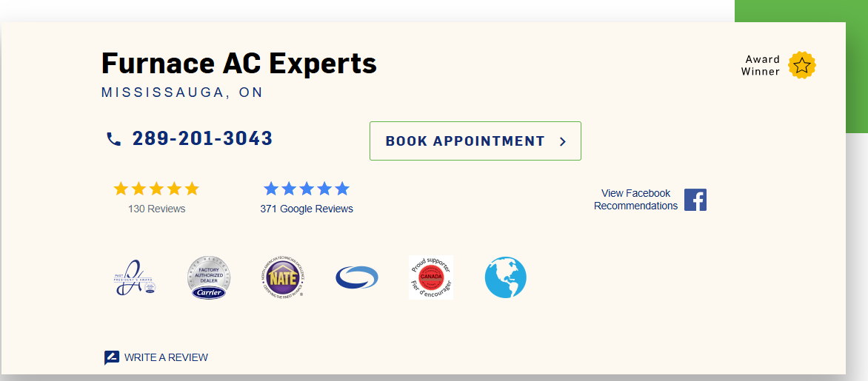Open the Proud Supporter Canada badge
This screenshot has width=868, height=381.
pos(431,278)
